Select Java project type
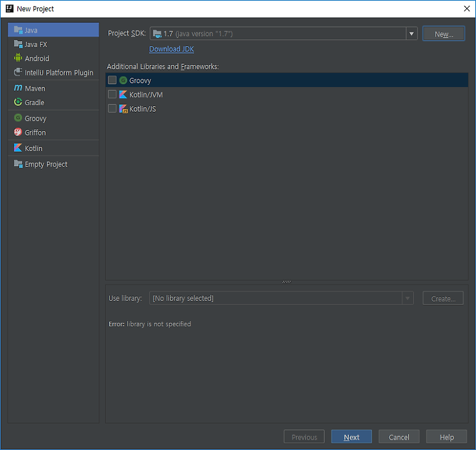The height and width of the screenshot is (450, 476). [54, 30]
